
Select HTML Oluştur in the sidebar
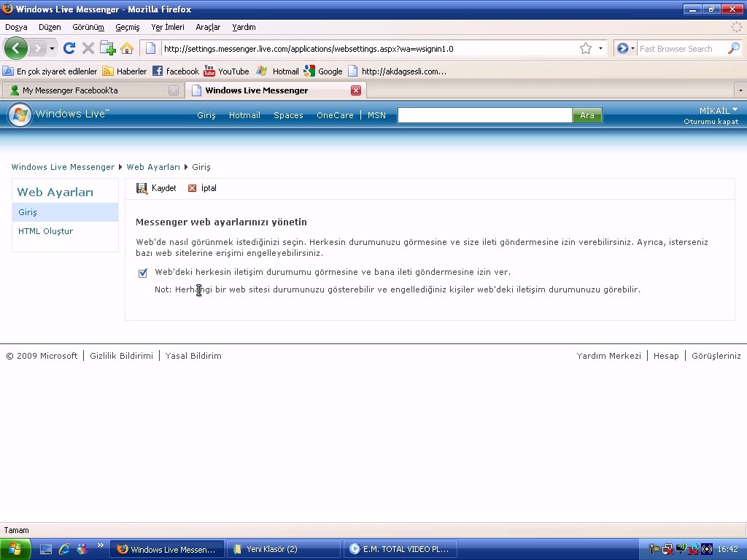pyautogui.click(x=46, y=231)
